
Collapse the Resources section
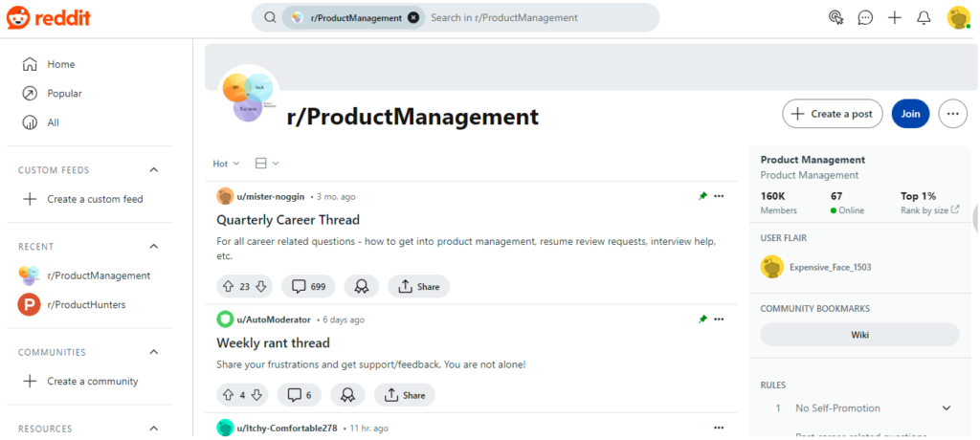pos(154,429)
